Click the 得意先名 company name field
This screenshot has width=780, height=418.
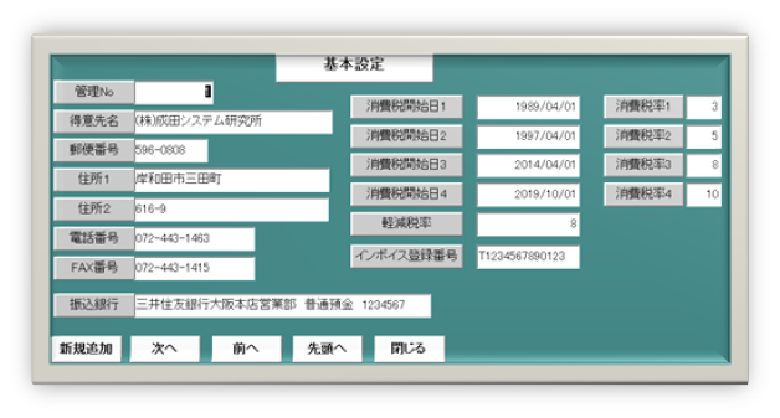232,122
